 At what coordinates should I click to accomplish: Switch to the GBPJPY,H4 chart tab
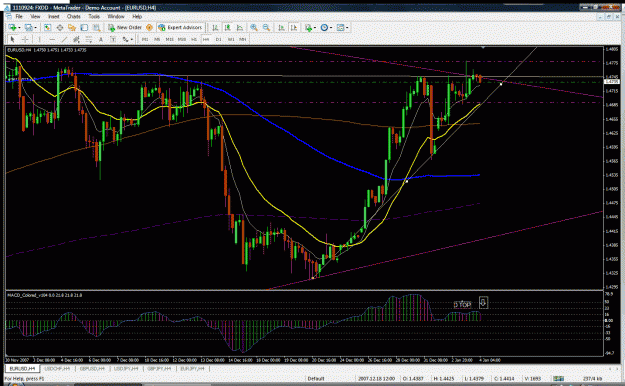(x=159, y=368)
